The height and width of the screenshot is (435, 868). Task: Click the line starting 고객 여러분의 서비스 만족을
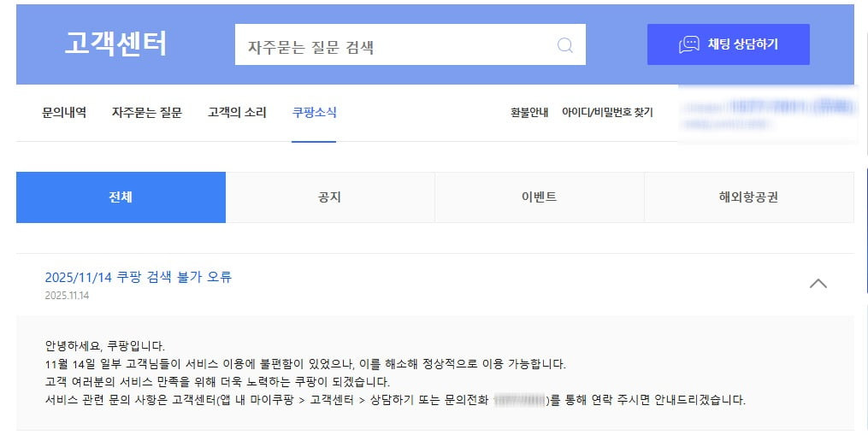click(217, 382)
